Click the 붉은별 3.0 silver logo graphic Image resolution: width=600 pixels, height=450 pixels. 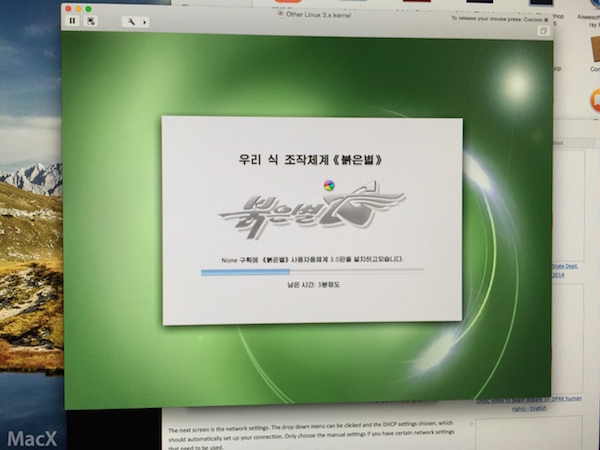[312, 210]
